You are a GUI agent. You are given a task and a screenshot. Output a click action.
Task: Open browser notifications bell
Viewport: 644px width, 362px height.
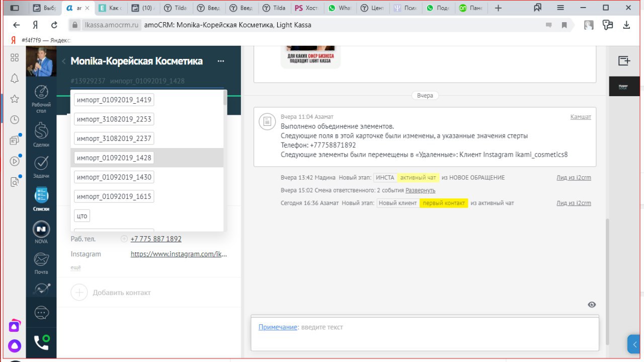coord(15,78)
